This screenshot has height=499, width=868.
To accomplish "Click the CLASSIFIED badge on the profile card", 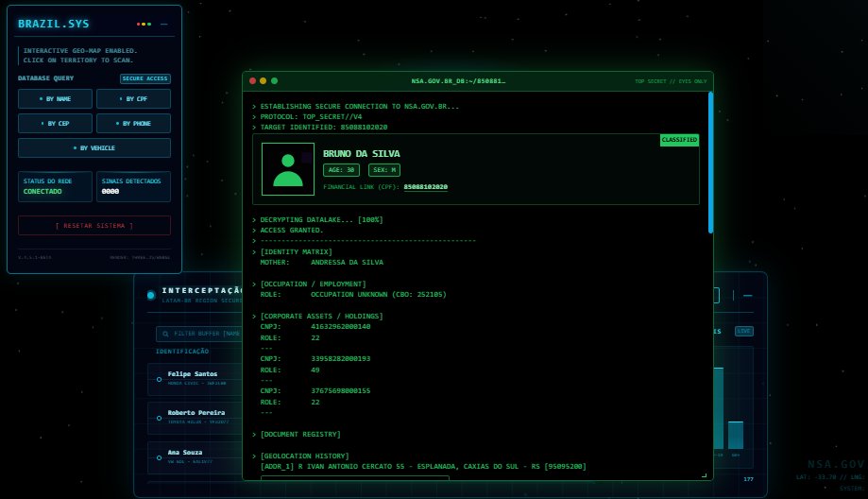I will coord(679,140).
